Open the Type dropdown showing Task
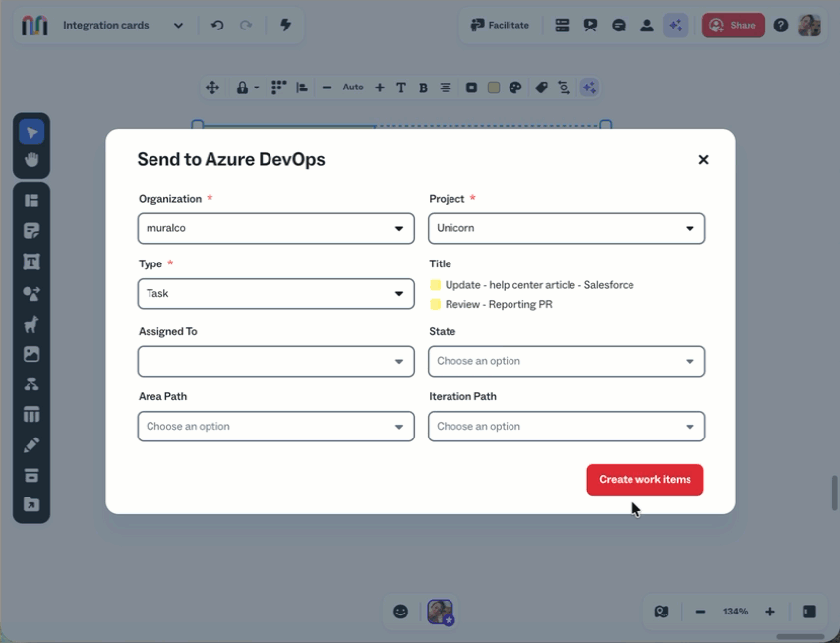 click(x=275, y=294)
